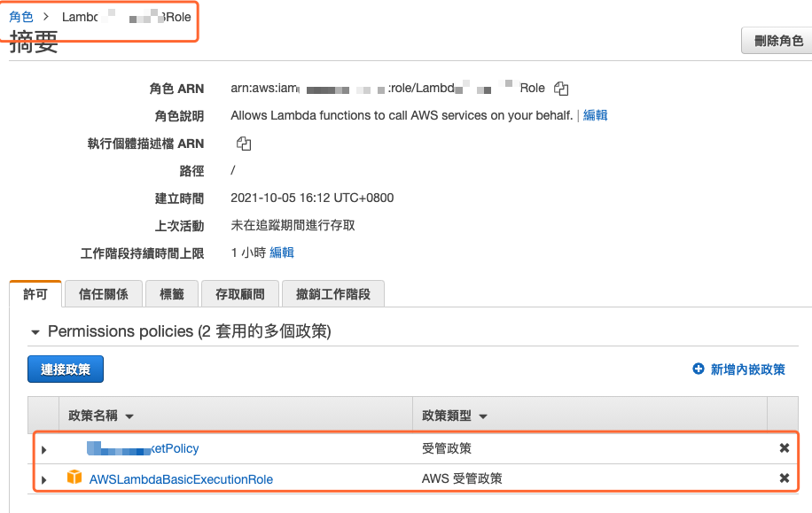Sort by 政策類型 column
This screenshot has width=812, height=513.
[454, 416]
